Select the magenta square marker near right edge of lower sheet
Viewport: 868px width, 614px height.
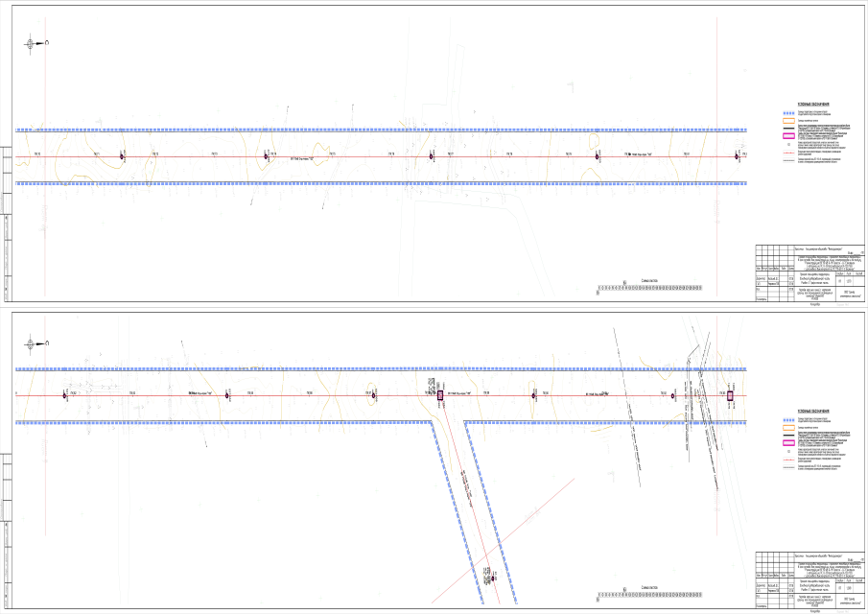[x=730, y=395]
